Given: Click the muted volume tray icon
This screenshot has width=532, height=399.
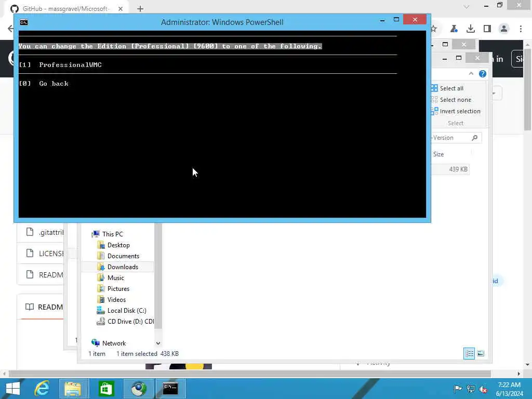Looking at the screenshot, I should 483,389.
